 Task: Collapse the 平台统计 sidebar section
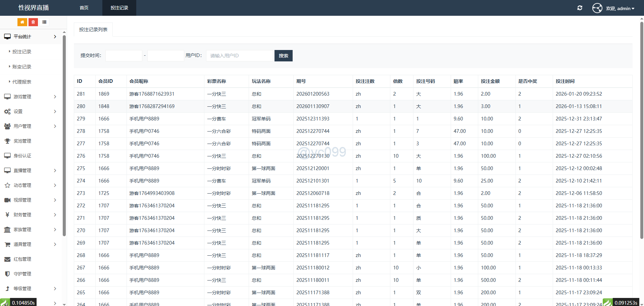coord(31,37)
